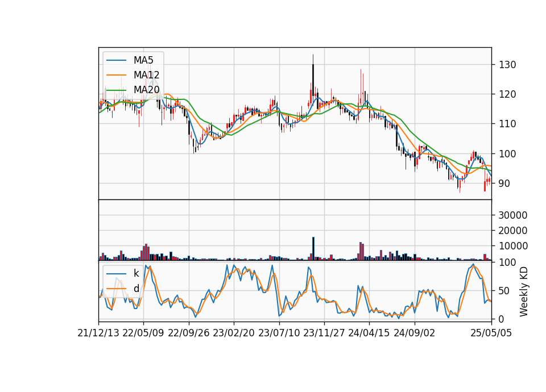Click the blue k legend line sample
This screenshot has height=392, width=546.
(x=116, y=274)
